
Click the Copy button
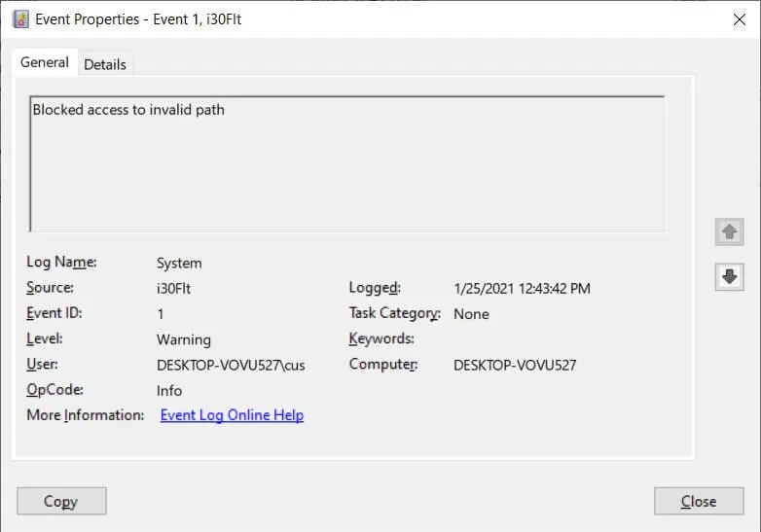pos(61,501)
